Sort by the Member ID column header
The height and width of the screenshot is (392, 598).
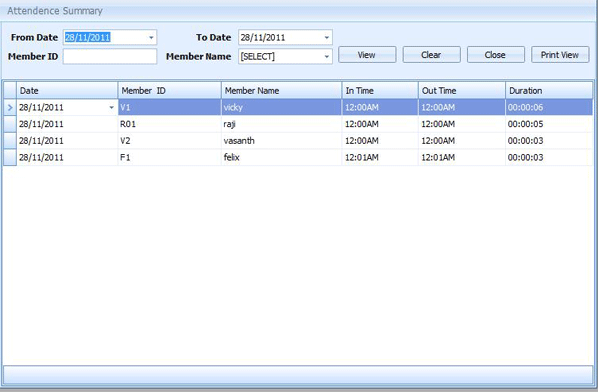(169, 90)
